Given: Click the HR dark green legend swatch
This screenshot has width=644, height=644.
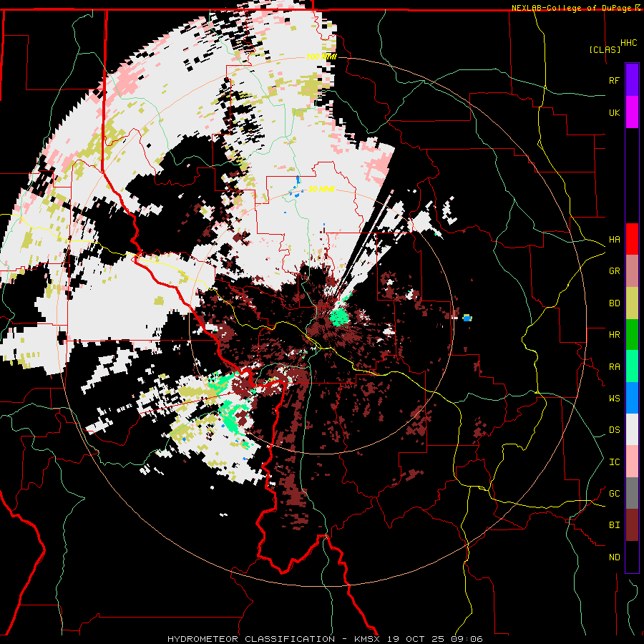Looking at the screenshot, I should pyautogui.click(x=632, y=335).
